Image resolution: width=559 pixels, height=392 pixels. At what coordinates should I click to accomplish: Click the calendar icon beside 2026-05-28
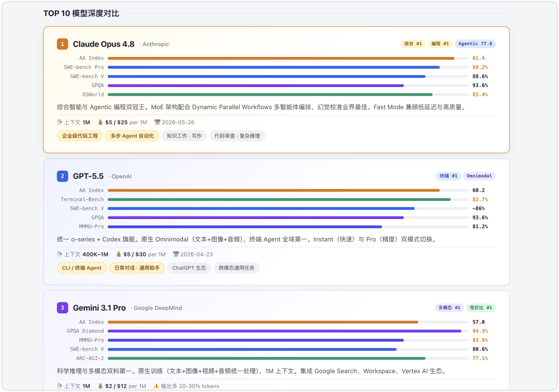point(157,122)
